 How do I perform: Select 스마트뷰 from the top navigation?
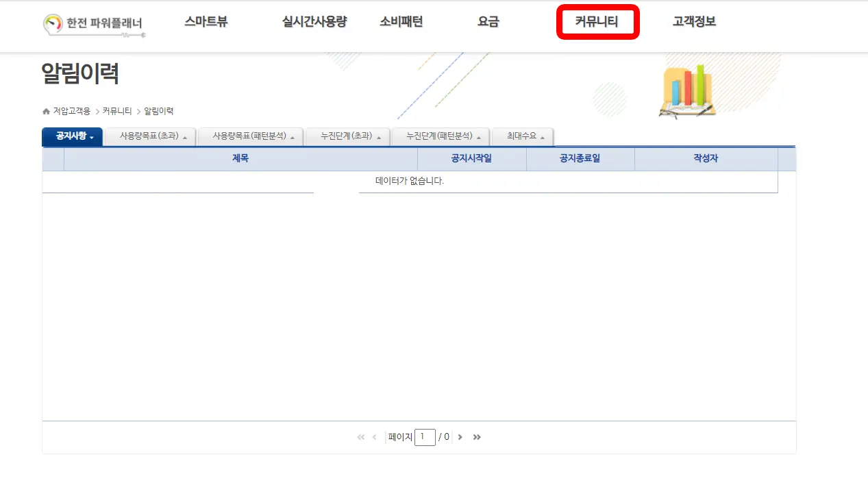(x=207, y=21)
